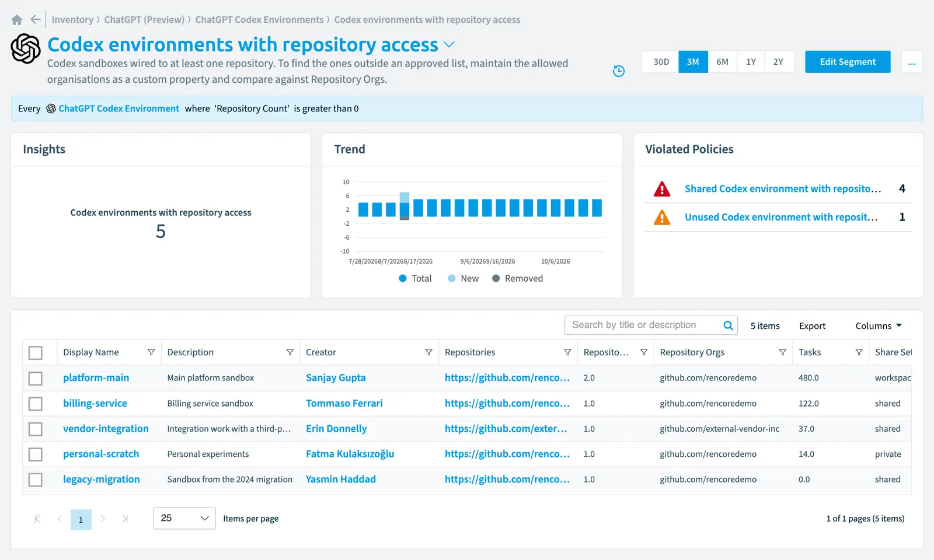Select the 6M time range tab
This screenshot has width=934, height=560.
[x=722, y=62]
